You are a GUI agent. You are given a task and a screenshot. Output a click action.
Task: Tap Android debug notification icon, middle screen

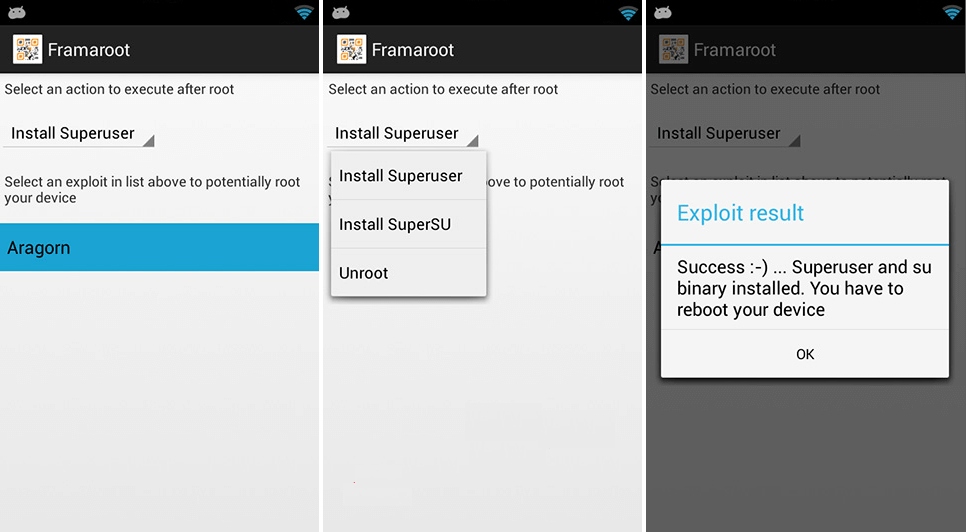point(341,12)
